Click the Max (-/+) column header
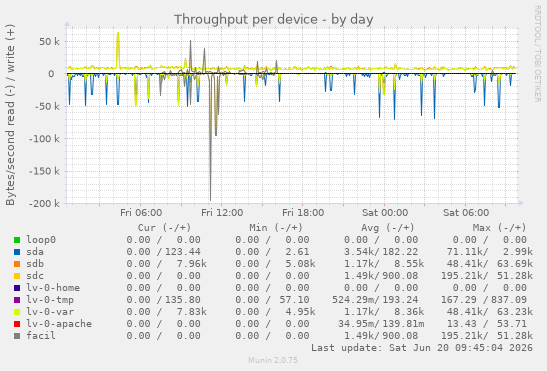 (x=499, y=228)
